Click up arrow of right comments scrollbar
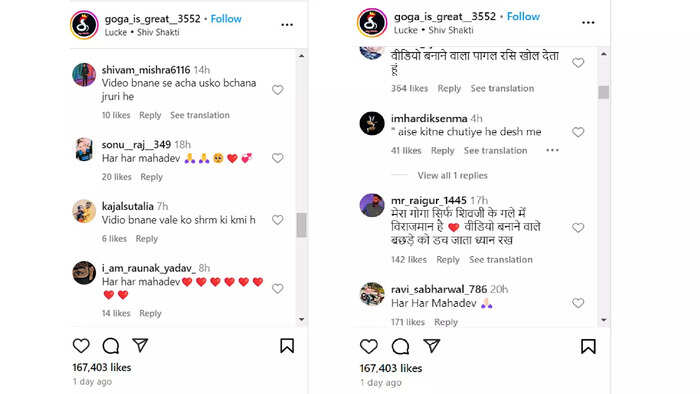Viewport: 700px width, 394px height. 604,54
